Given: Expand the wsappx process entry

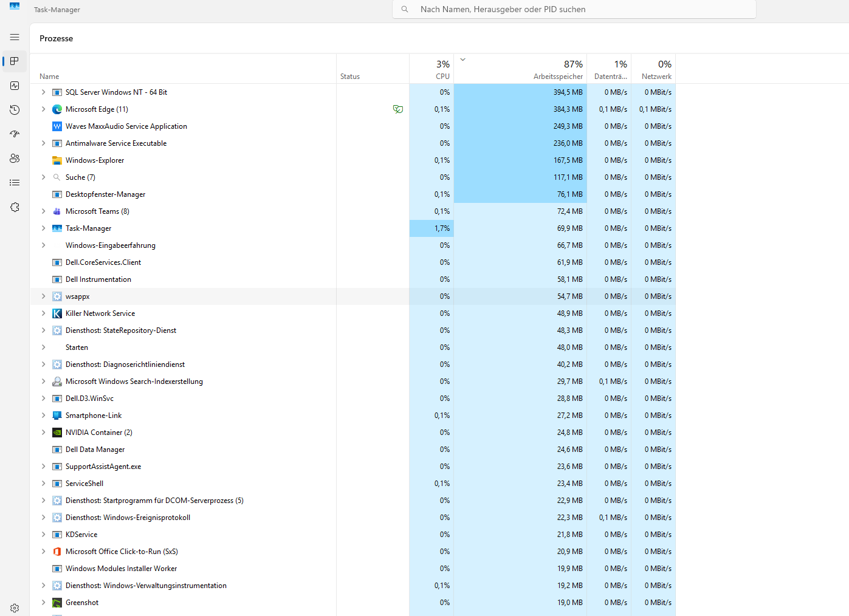Looking at the screenshot, I should tap(43, 296).
